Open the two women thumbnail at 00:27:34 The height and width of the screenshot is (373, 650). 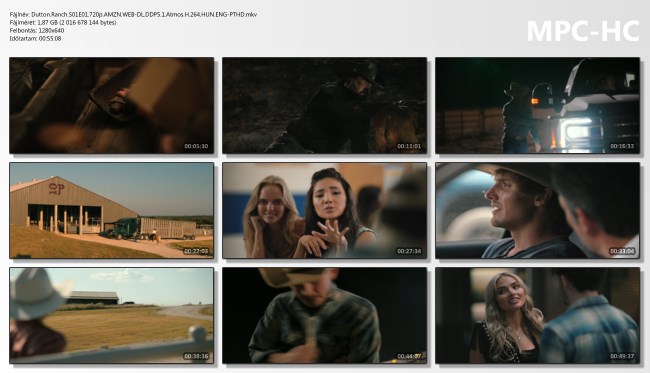pyautogui.click(x=325, y=211)
